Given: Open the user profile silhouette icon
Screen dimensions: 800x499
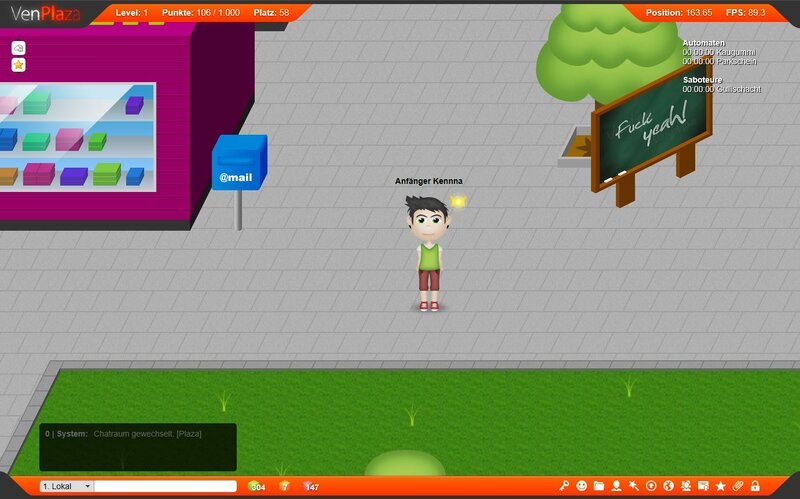Looking at the screenshot, I should pos(616,485).
